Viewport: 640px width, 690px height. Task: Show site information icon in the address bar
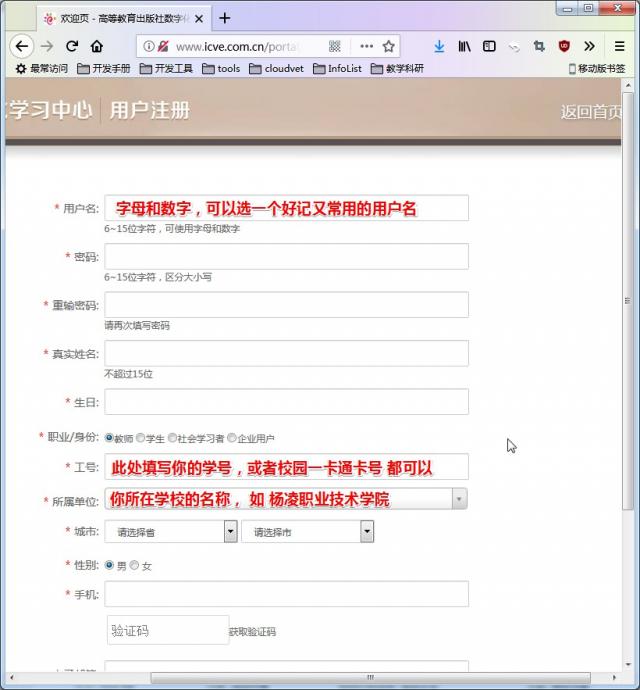tap(149, 46)
